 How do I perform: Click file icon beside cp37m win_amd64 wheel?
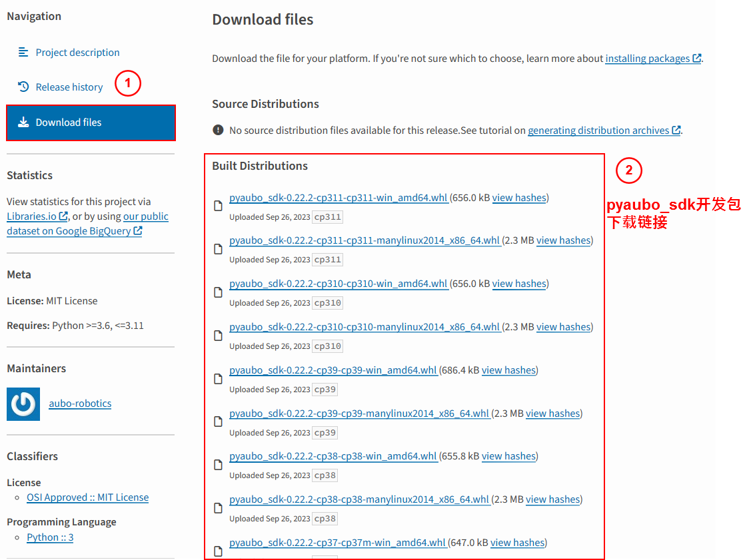[218, 551]
